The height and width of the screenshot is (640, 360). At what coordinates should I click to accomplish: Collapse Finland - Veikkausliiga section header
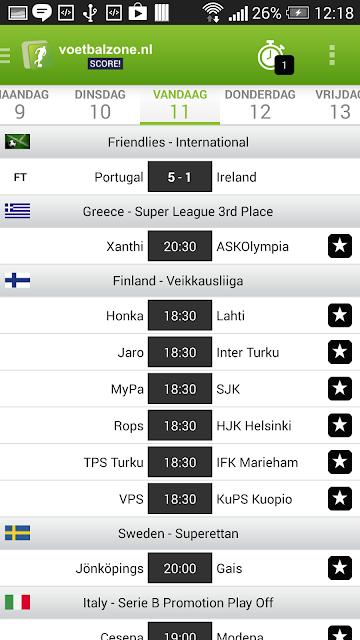click(x=180, y=281)
